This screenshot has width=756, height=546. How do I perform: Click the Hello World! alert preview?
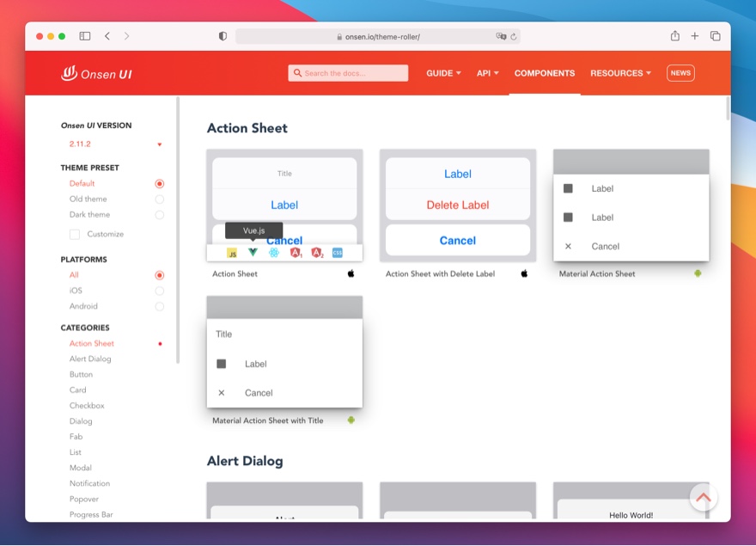[631, 500]
